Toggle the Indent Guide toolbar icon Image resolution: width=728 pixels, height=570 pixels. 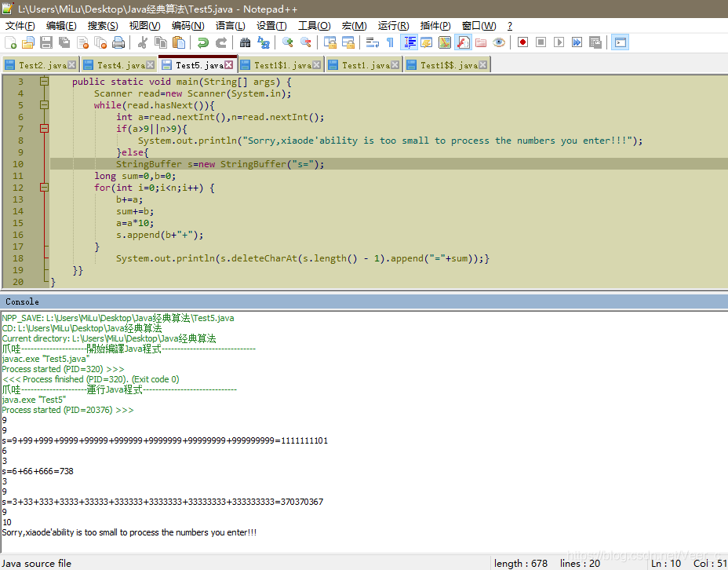coord(409,42)
